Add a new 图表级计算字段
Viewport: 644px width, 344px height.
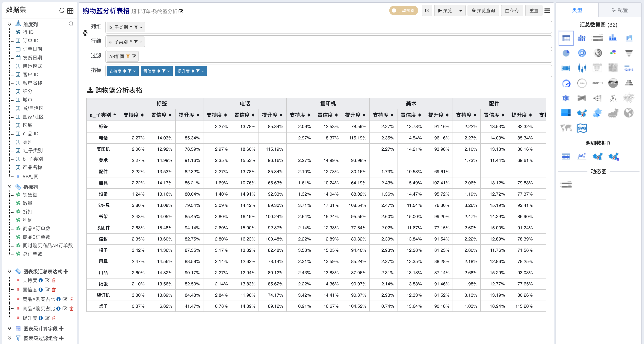(61, 328)
